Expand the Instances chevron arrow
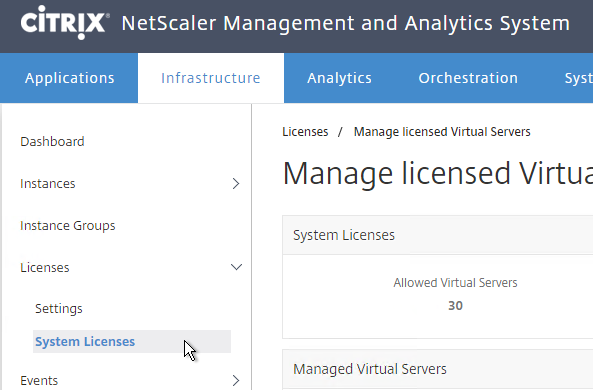 click(236, 183)
